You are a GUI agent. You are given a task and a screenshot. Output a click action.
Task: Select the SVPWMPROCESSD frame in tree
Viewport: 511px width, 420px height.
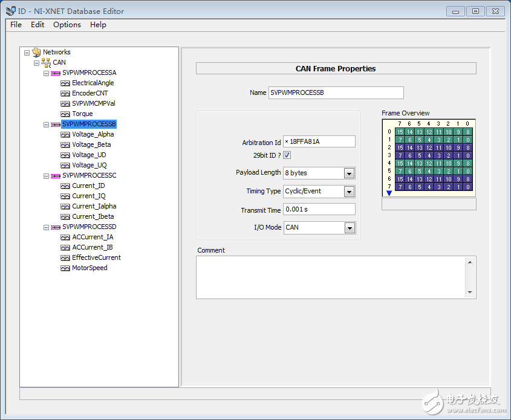click(90, 227)
